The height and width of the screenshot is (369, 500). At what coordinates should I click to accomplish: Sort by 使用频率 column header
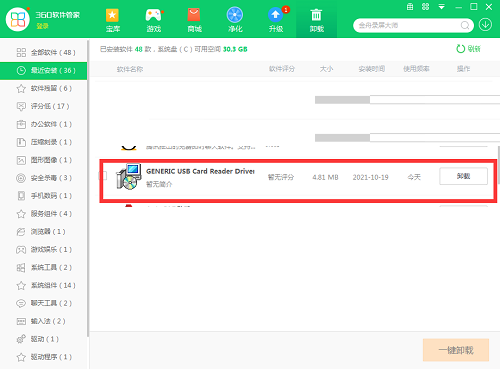[x=416, y=69]
